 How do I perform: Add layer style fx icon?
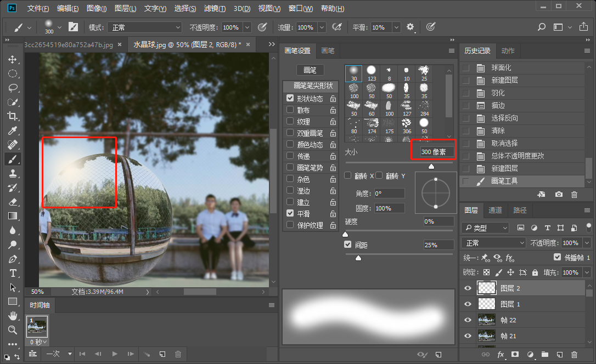[501, 354]
